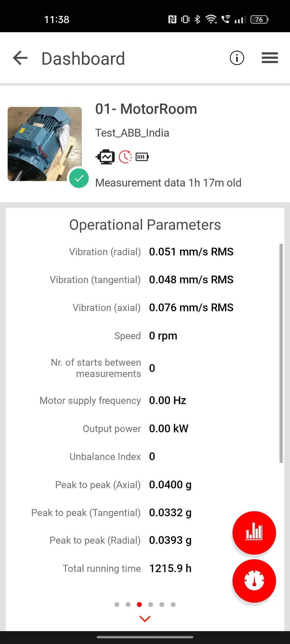Tap the 01- MotorRoom title
290x644 pixels.
146,109
